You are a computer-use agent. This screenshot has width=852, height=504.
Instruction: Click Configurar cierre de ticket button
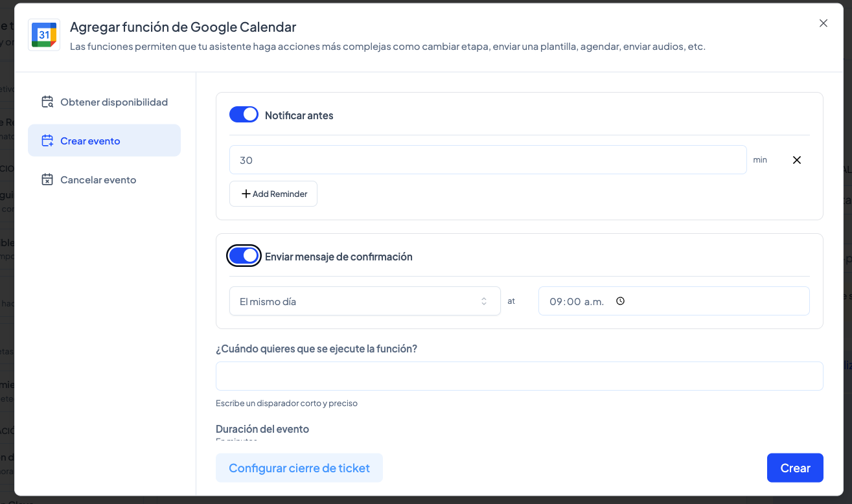[299, 468]
